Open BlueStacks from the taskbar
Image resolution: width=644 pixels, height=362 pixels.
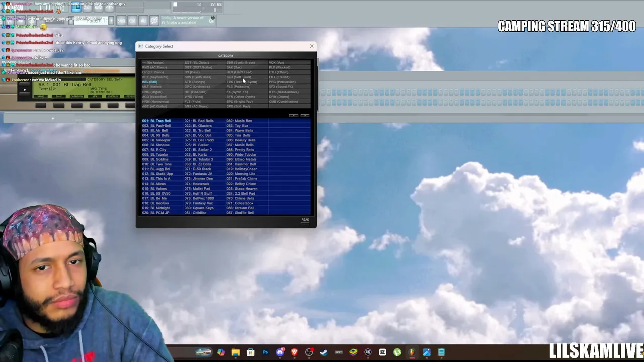pyautogui.click(x=353, y=352)
